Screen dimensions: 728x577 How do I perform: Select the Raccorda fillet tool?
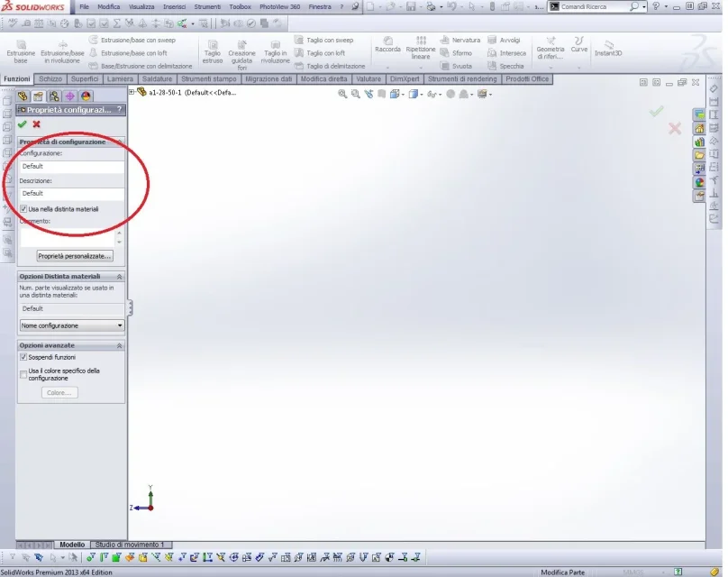(x=387, y=45)
